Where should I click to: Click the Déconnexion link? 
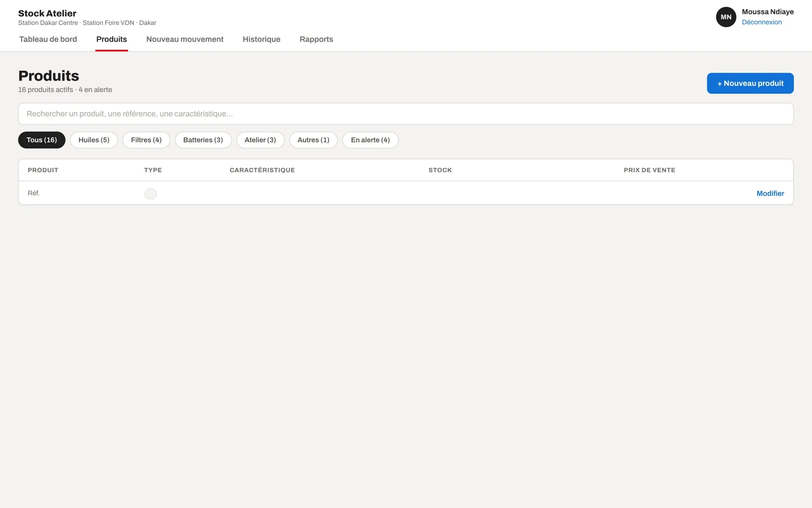[x=761, y=22]
